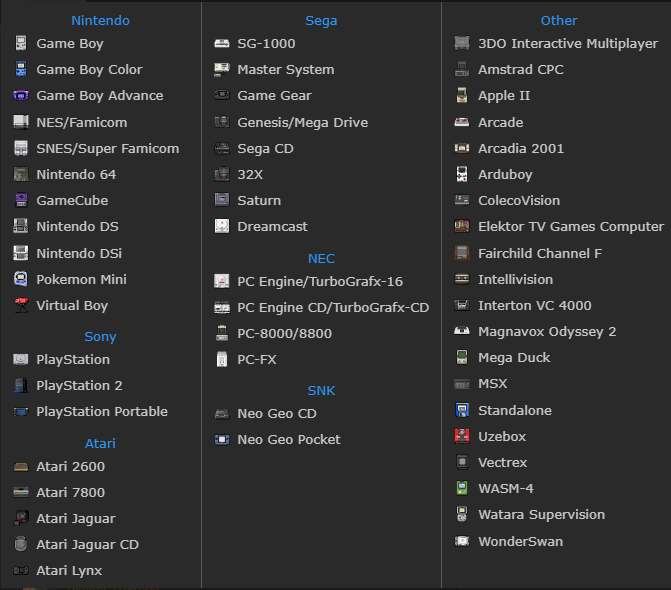Open Atari Jaguar link
The height and width of the screenshot is (590, 671).
click(x=76, y=519)
